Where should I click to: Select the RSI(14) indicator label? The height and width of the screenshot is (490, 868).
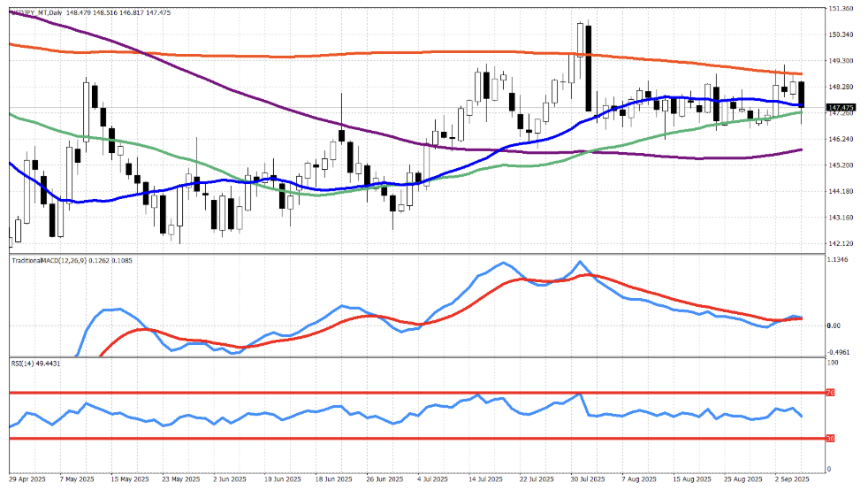coord(25,364)
